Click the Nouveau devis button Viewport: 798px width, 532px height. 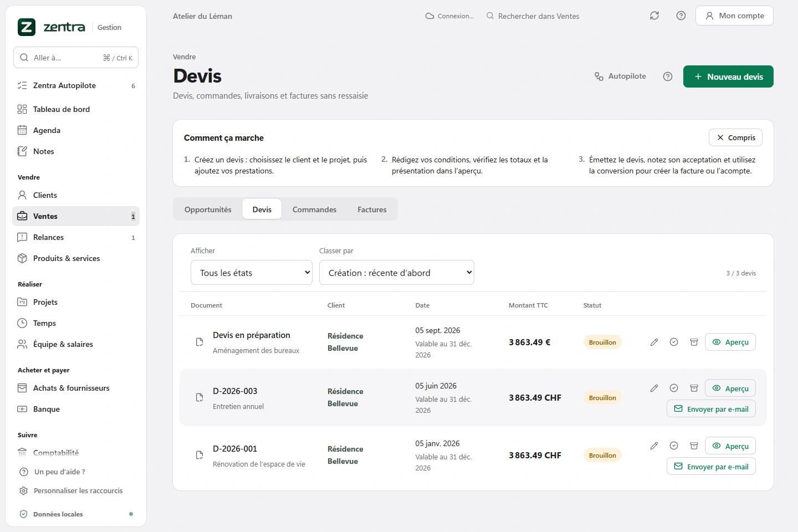pyautogui.click(x=728, y=76)
